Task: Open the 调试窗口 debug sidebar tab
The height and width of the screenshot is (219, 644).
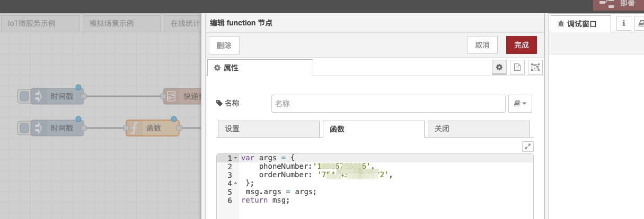Action: pyautogui.click(x=581, y=24)
